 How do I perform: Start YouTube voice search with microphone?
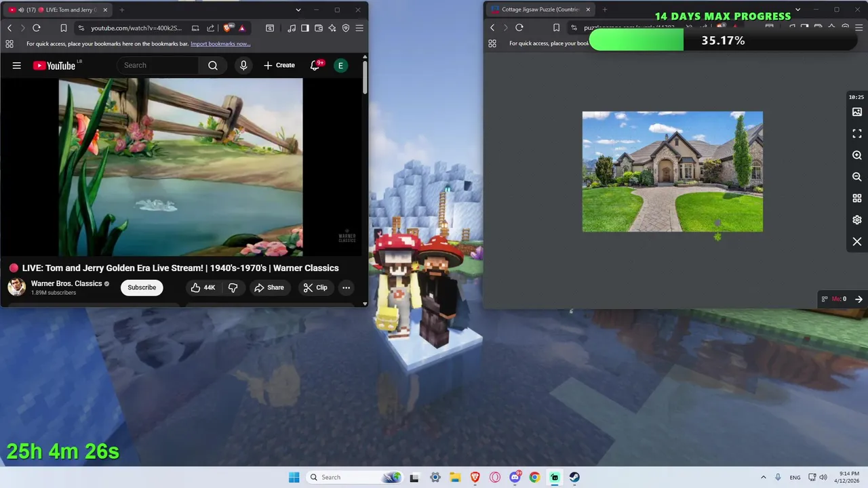click(243, 65)
